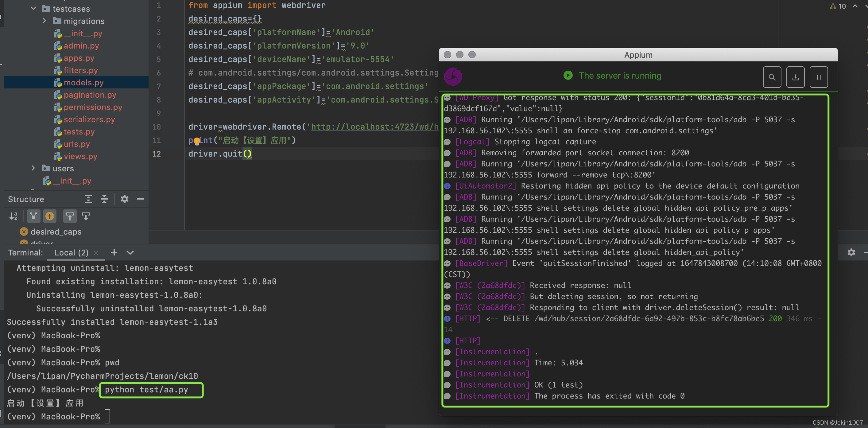Image resolution: width=868 pixels, height=428 pixels.
Task: Pause the Appium server log
Action: click(x=819, y=77)
